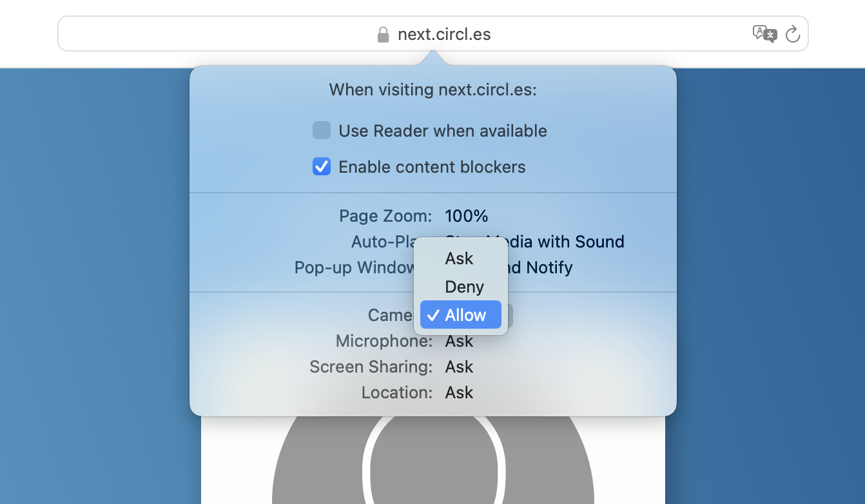Uncheck Enable content blockers
Viewport: 865px width, 504px height.
321,166
